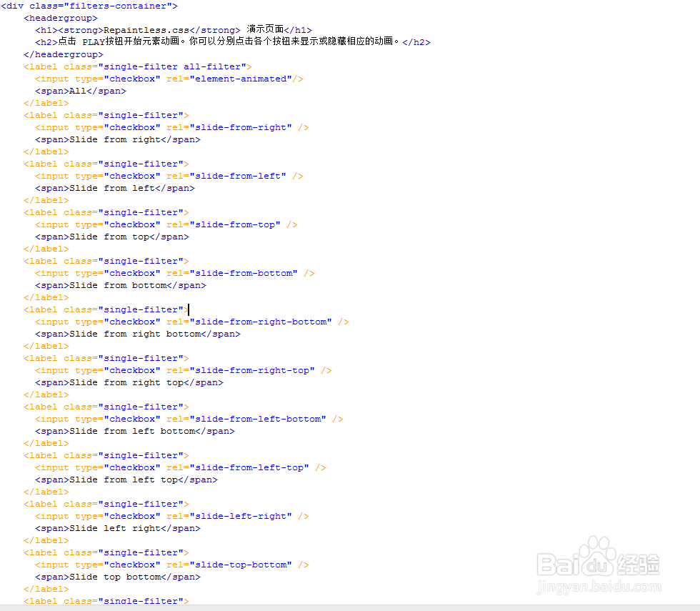The width and height of the screenshot is (700, 611).
Task: Click the rel value 'slide-from-right'
Action: pyautogui.click(x=241, y=127)
